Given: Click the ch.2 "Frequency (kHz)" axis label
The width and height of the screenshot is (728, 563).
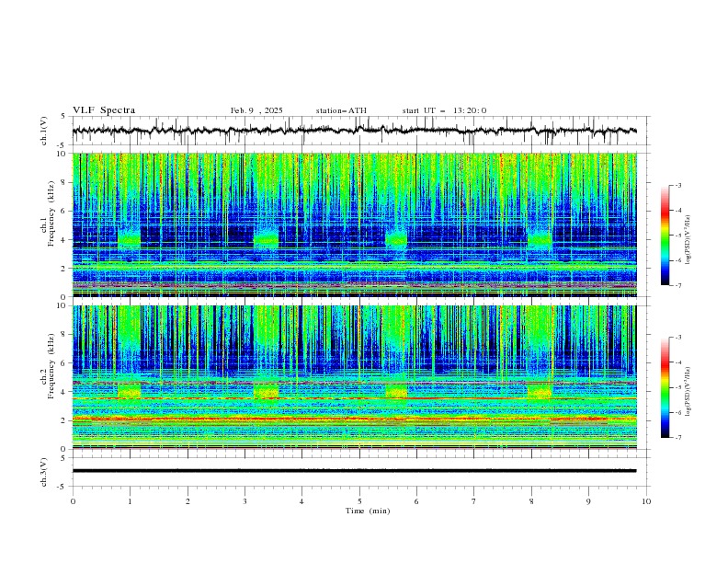Looking at the screenshot, I should [x=51, y=365].
